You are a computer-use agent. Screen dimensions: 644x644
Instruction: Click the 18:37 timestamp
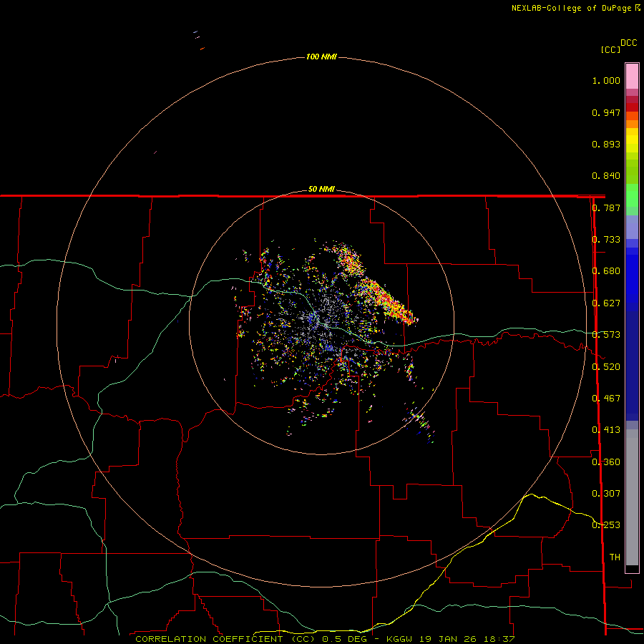click(499, 639)
